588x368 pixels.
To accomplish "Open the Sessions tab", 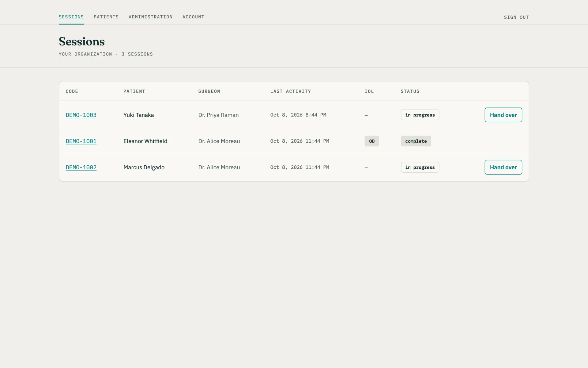I will (x=71, y=17).
